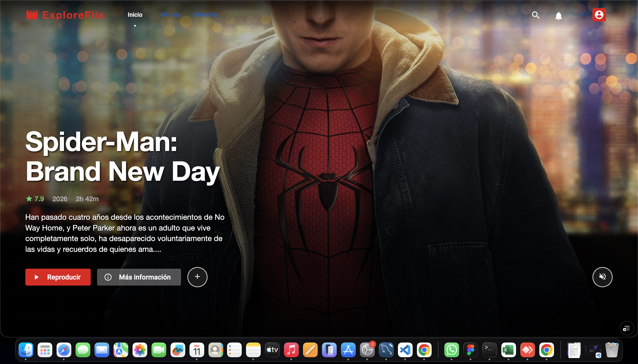Expand the blue arrow beside the profile avatar
Viewport: 638px width, 364px height.
(582, 15)
